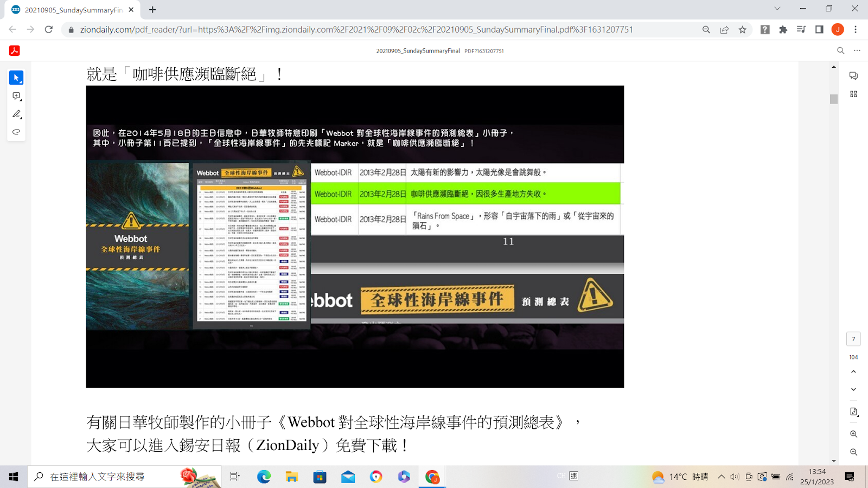Open Chrome profile avatar J
The height and width of the screenshot is (488, 868).
(x=838, y=29)
